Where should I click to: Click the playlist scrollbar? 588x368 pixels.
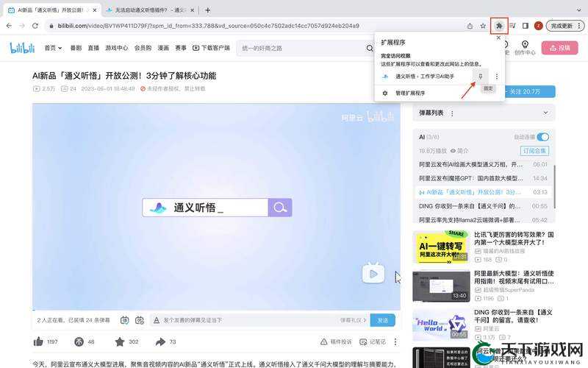coord(554,188)
